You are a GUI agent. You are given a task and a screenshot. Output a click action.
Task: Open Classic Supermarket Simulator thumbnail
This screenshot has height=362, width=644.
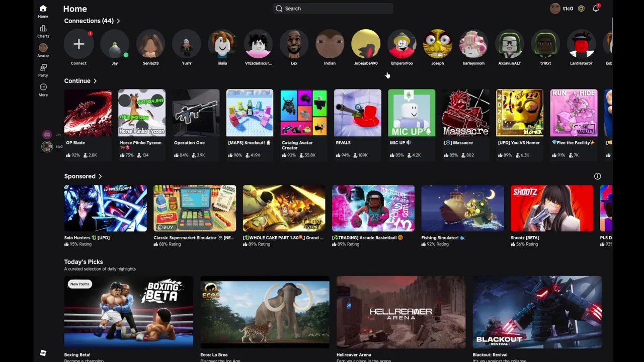[x=195, y=208]
